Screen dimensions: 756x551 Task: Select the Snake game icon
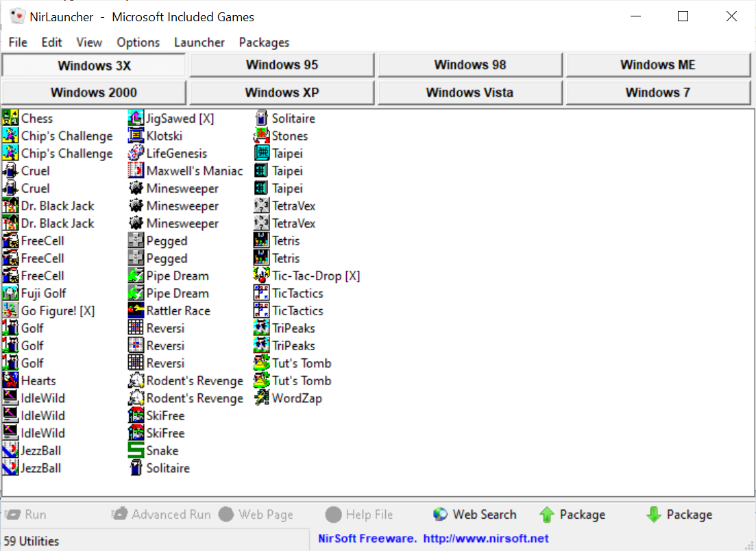pos(136,450)
